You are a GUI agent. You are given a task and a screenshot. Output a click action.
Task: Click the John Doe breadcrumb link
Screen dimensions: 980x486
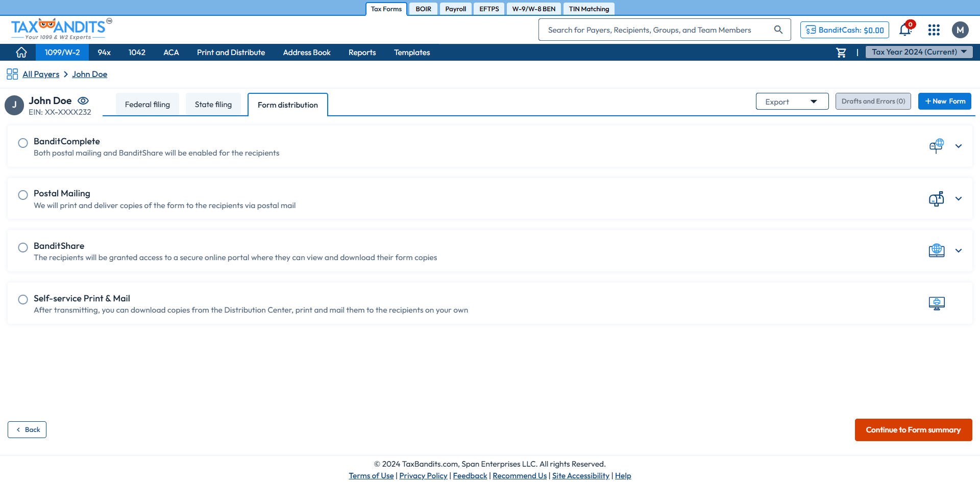coord(89,74)
